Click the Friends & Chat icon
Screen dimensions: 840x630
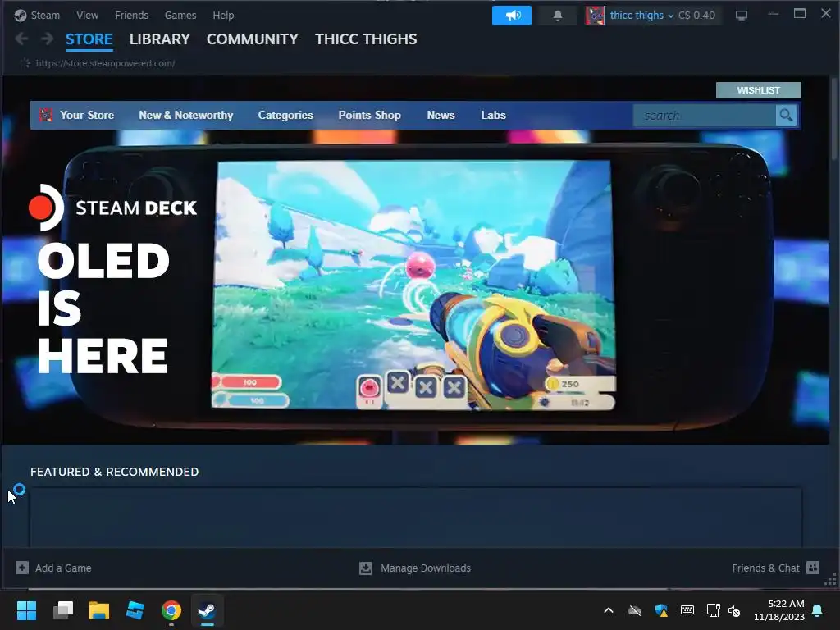tap(813, 568)
